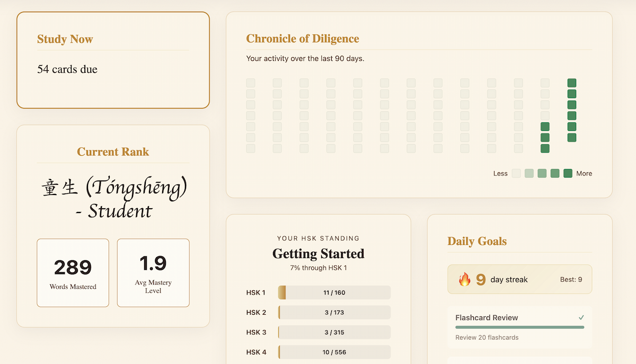Click the 1.9 average mastery value

click(x=153, y=263)
